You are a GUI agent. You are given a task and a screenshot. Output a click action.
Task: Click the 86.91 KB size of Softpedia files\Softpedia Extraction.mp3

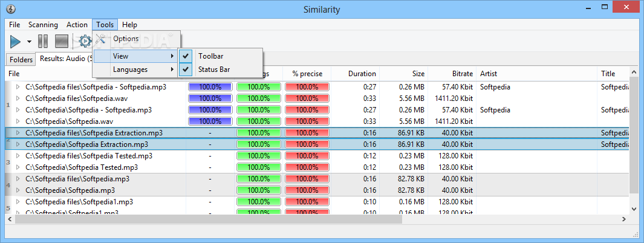411,133
